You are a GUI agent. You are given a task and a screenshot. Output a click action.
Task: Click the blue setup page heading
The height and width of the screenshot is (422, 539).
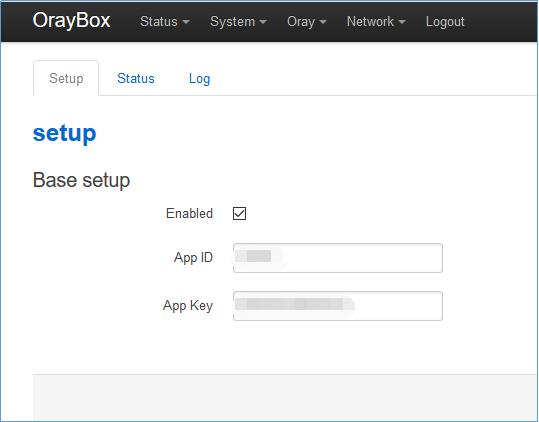[65, 133]
